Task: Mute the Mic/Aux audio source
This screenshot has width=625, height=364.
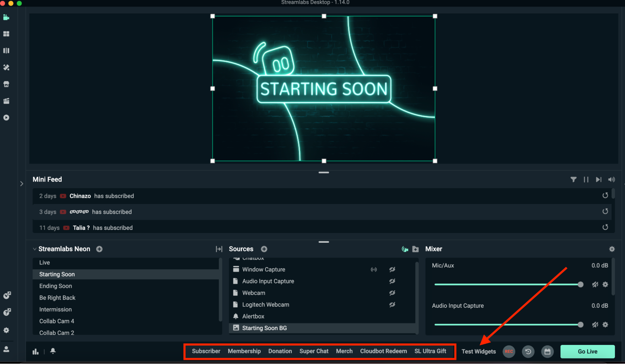Action: click(595, 284)
